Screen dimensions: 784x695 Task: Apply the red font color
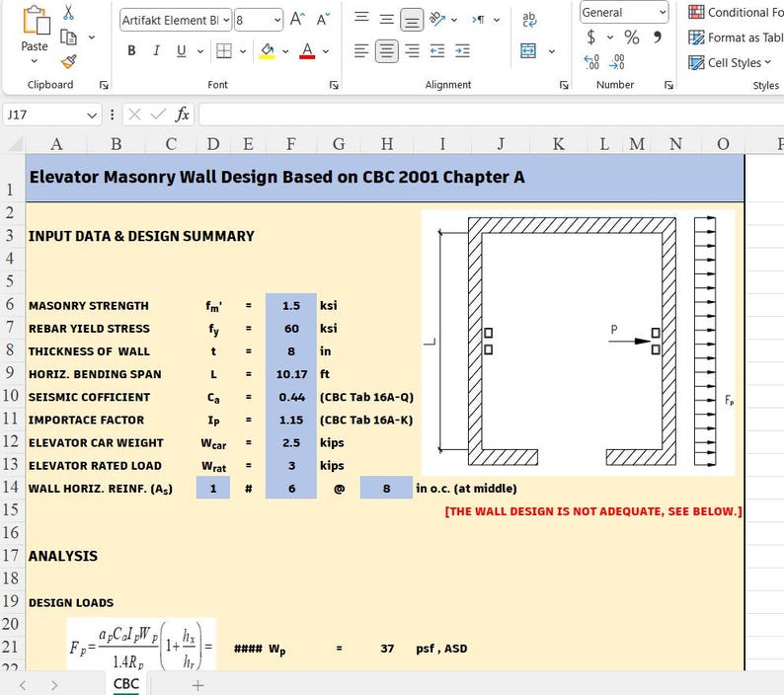coord(307,50)
